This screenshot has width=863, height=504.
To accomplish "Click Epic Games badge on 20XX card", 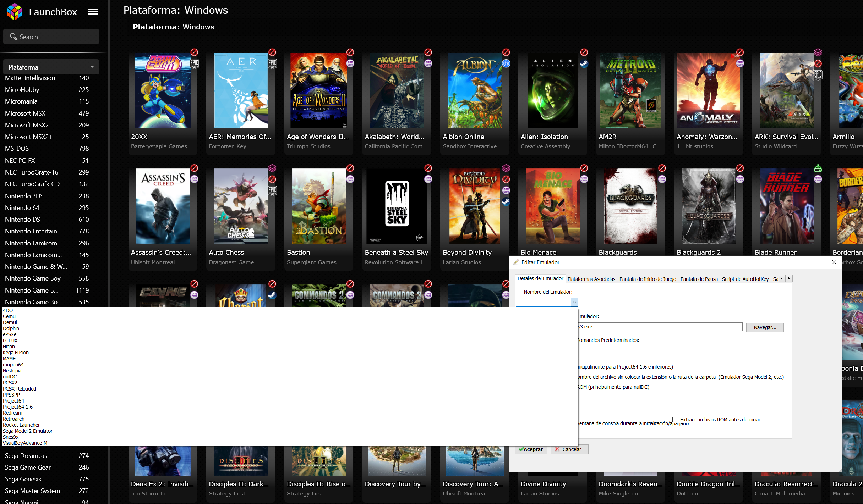I will tap(194, 63).
